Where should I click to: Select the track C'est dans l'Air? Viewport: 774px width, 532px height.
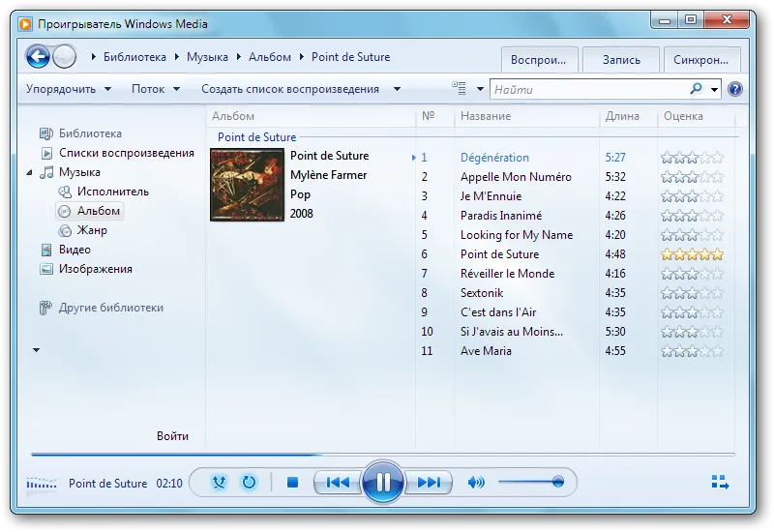point(498,311)
